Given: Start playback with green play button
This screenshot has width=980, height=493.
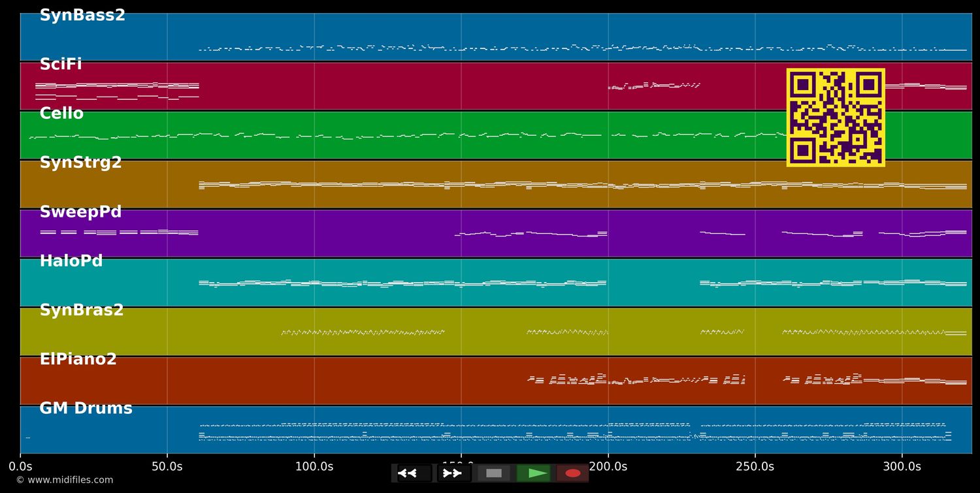Looking at the screenshot, I should tap(534, 473).
